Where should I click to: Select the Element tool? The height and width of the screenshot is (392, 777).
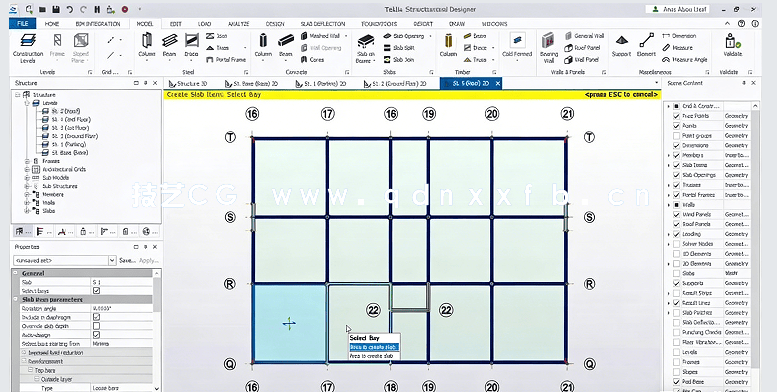point(646,45)
